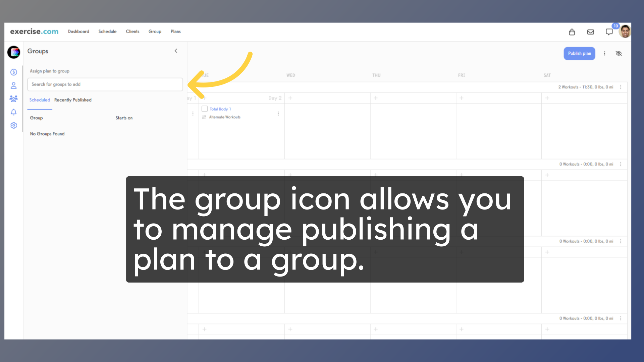This screenshot has height=362, width=644.
Task: Click the Group navigation icon in sidebar
Action: coord(13,98)
